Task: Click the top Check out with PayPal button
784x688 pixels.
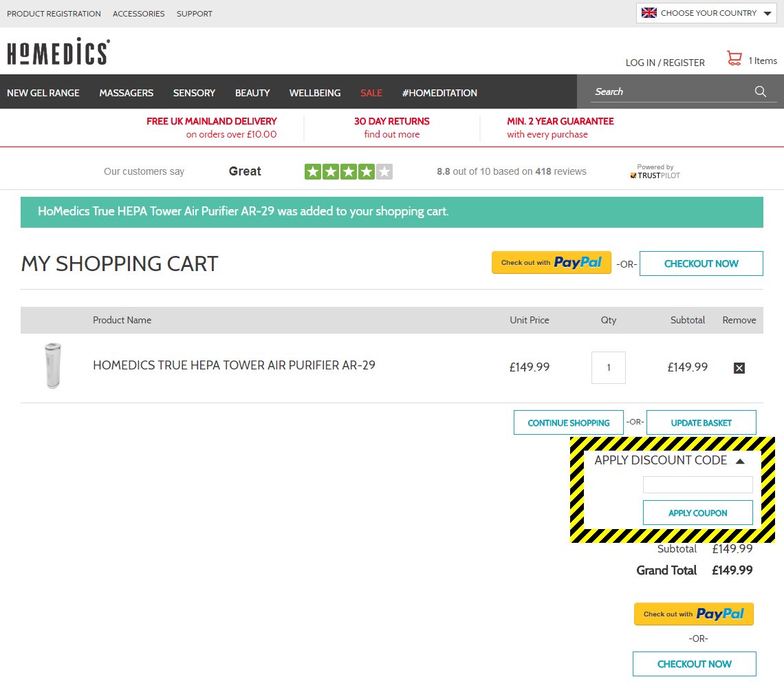Action: point(551,262)
